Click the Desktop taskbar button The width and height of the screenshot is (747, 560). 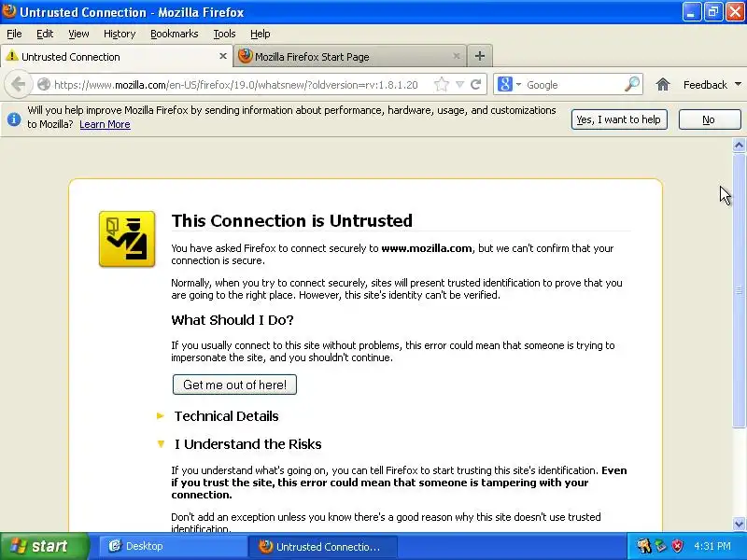tap(173, 546)
